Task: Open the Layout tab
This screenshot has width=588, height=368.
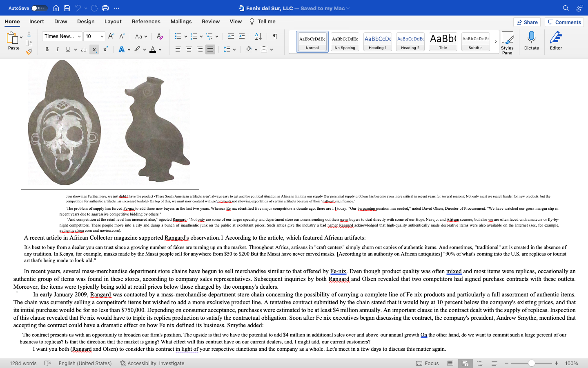Action: click(x=113, y=22)
